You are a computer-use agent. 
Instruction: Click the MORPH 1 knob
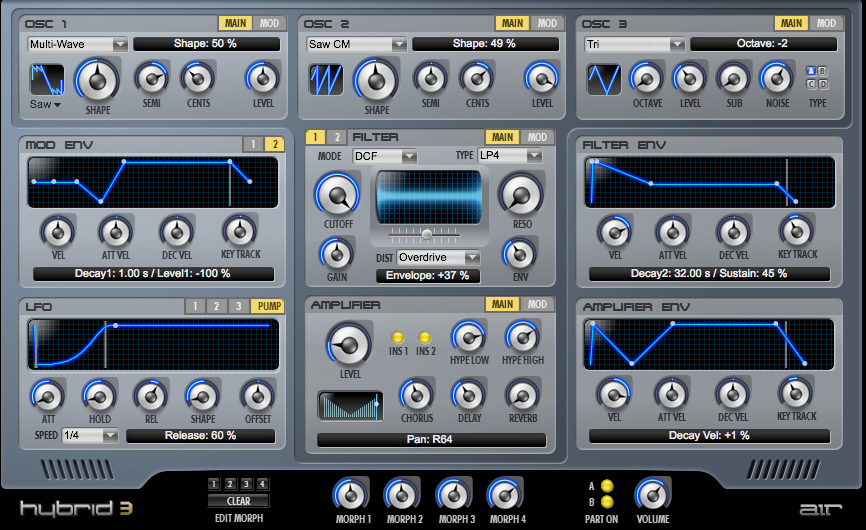pyautogui.click(x=350, y=494)
